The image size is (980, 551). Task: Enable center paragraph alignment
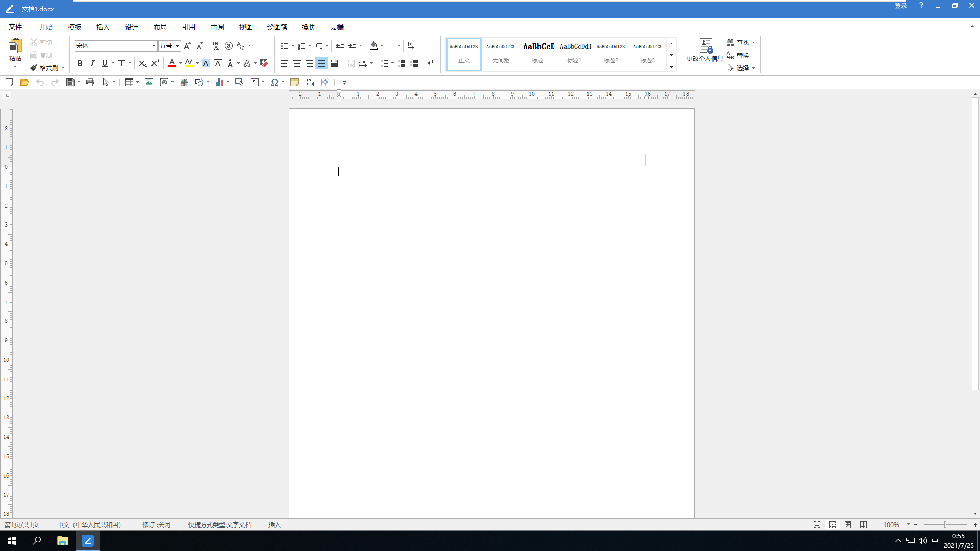[297, 63]
